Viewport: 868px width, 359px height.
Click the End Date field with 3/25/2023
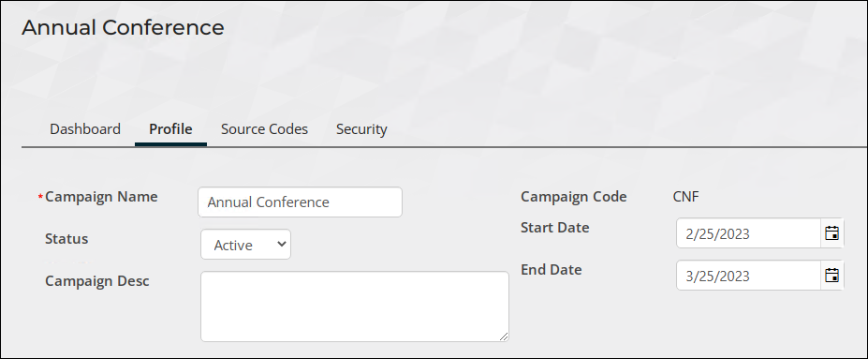pyautogui.click(x=748, y=276)
